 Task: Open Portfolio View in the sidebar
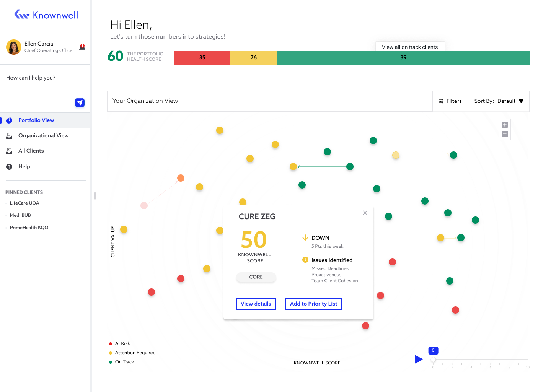[46, 120]
